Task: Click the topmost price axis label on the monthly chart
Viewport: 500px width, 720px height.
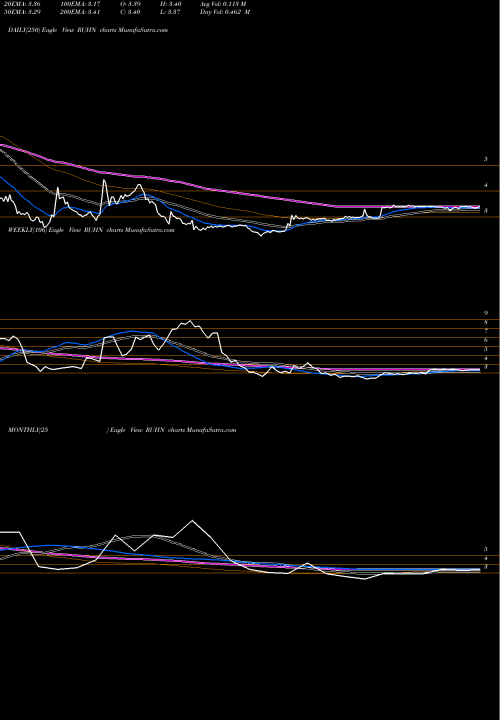Action: tap(486, 549)
